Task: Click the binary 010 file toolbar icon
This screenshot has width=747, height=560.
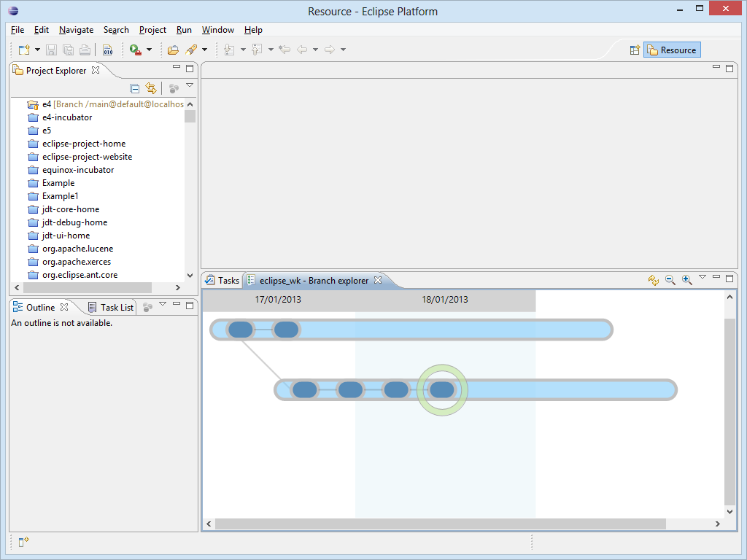Action: [x=108, y=50]
